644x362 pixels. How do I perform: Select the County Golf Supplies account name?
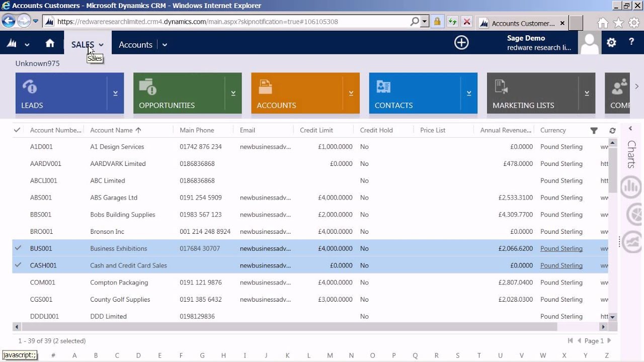coord(120,299)
